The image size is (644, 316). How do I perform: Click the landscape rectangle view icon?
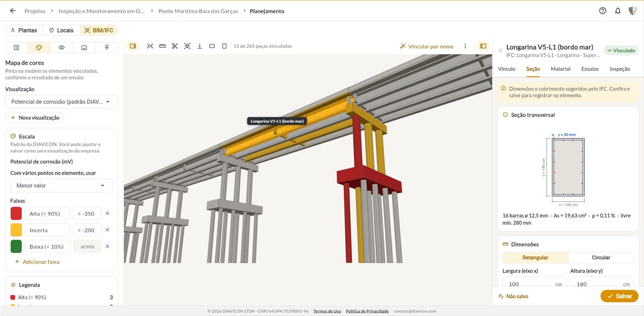(x=212, y=46)
